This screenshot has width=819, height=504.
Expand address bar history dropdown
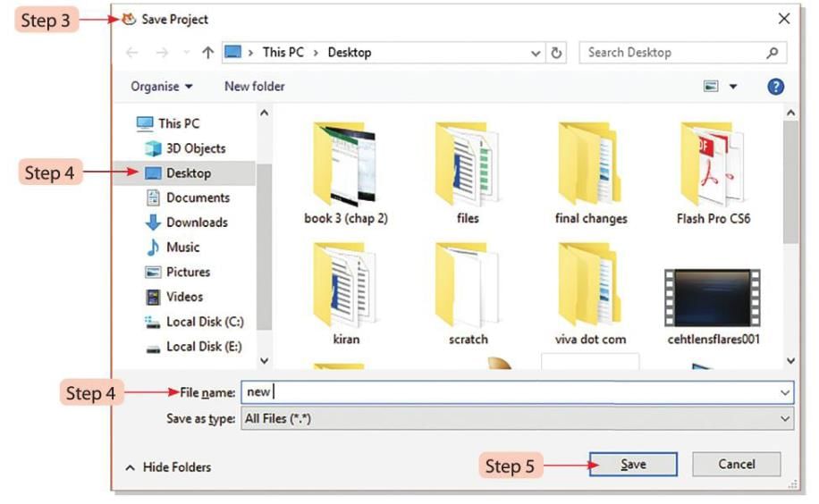pyautogui.click(x=536, y=53)
